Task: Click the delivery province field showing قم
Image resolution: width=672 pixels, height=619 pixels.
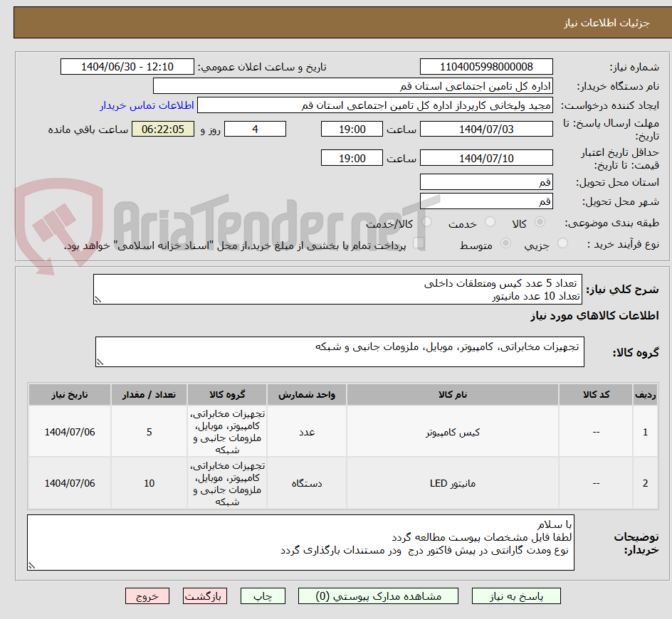Action: [486, 182]
